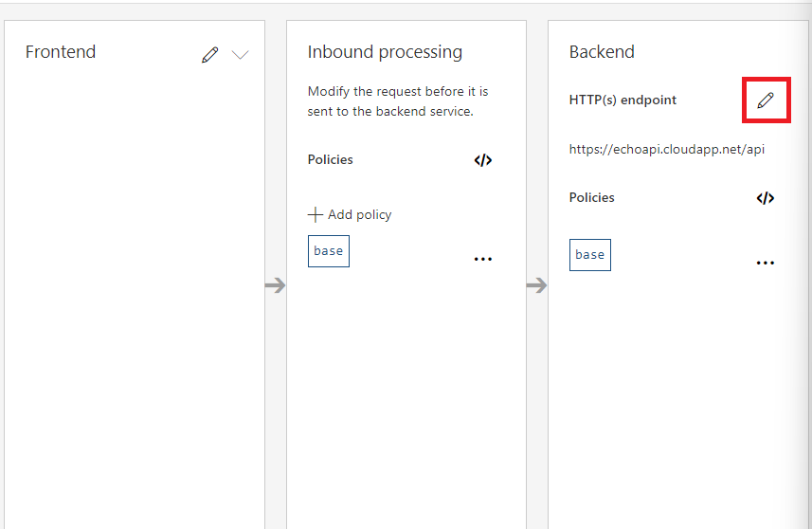Select the Backend panel heading
This screenshot has height=529, width=812.
602,52
